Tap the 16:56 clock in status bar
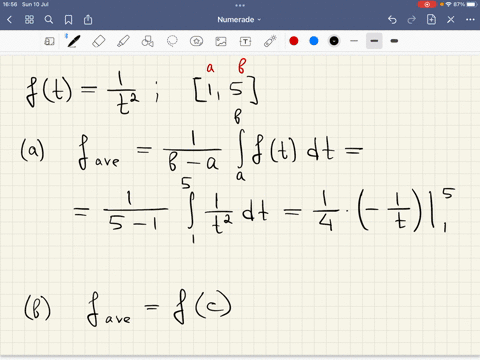The width and height of the screenshot is (480, 360). click(x=10, y=4)
